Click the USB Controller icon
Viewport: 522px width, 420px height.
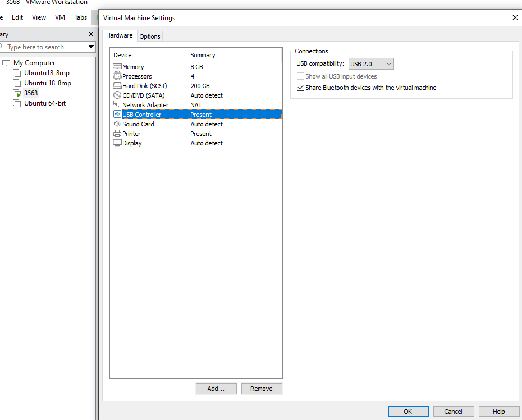pyautogui.click(x=117, y=114)
